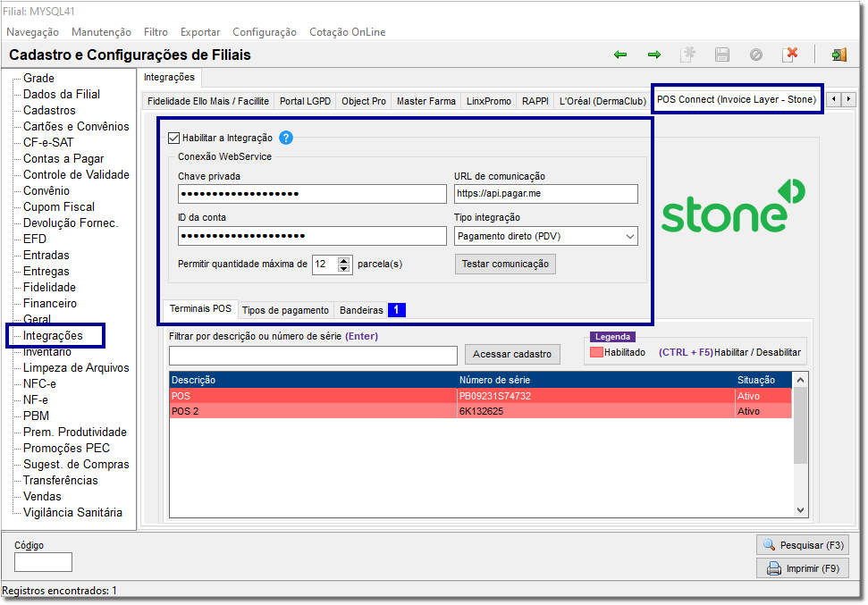Select serial number PB09231S74732 cell
The width and height of the screenshot is (868, 605).
click(595, 396)
